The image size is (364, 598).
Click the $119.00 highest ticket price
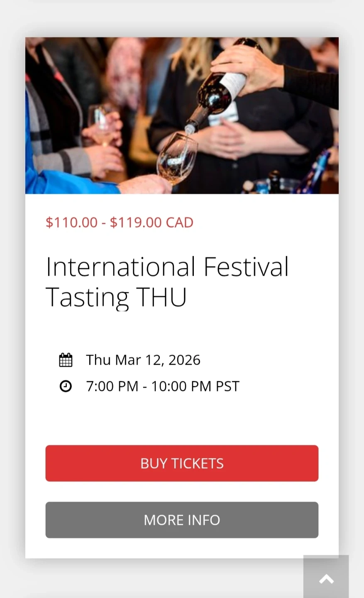[136, 223]
